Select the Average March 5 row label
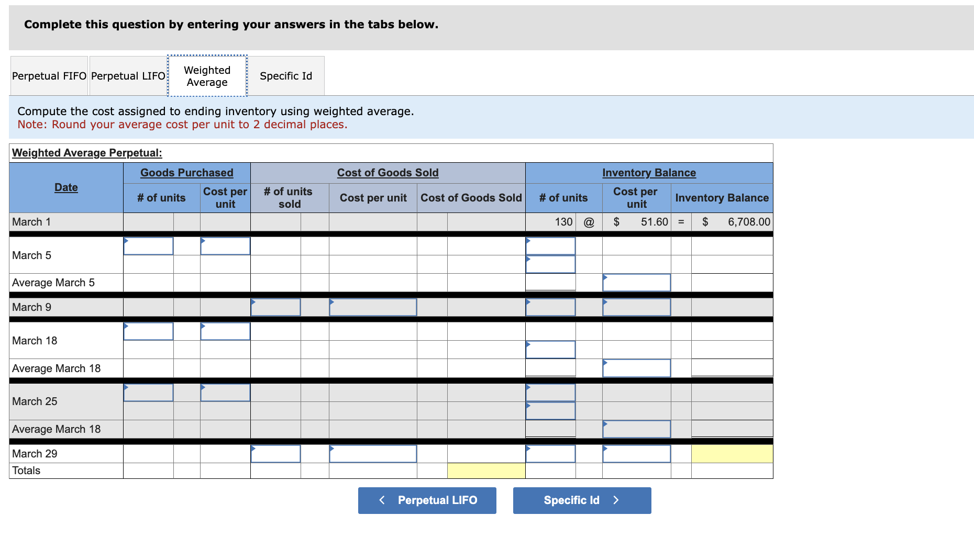 coord(53,283)
